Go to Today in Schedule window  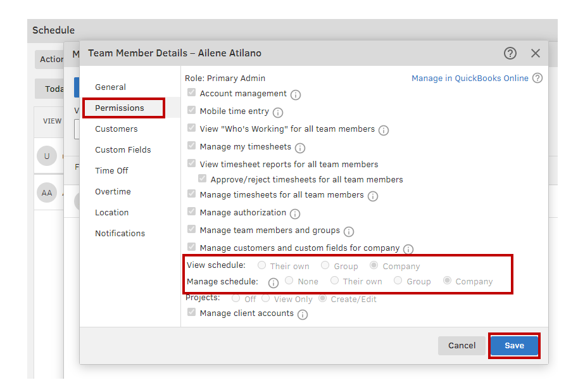click(49, 89)
